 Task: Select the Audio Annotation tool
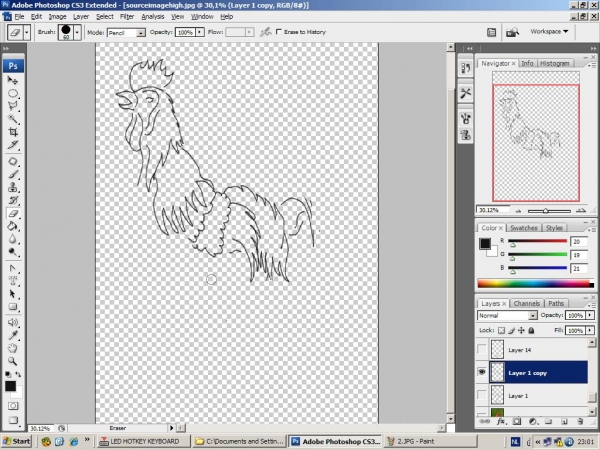click(x=13, y=323)
